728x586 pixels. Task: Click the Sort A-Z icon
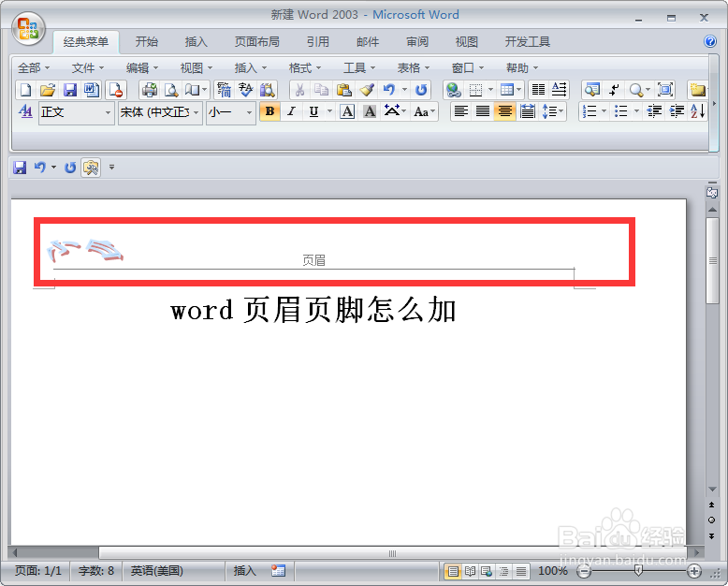(x=698, y=111)
